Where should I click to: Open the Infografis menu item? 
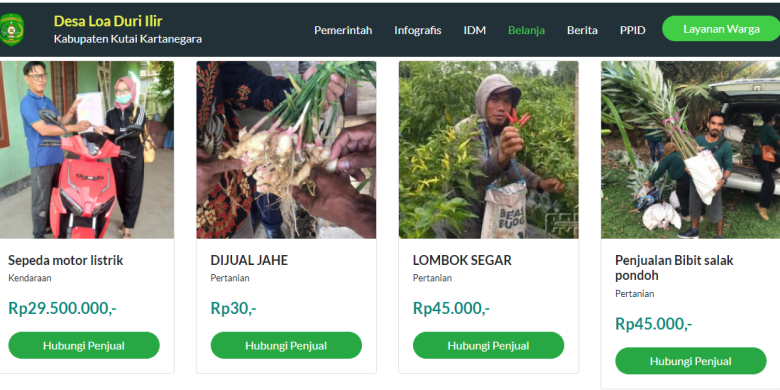(418, 30)
